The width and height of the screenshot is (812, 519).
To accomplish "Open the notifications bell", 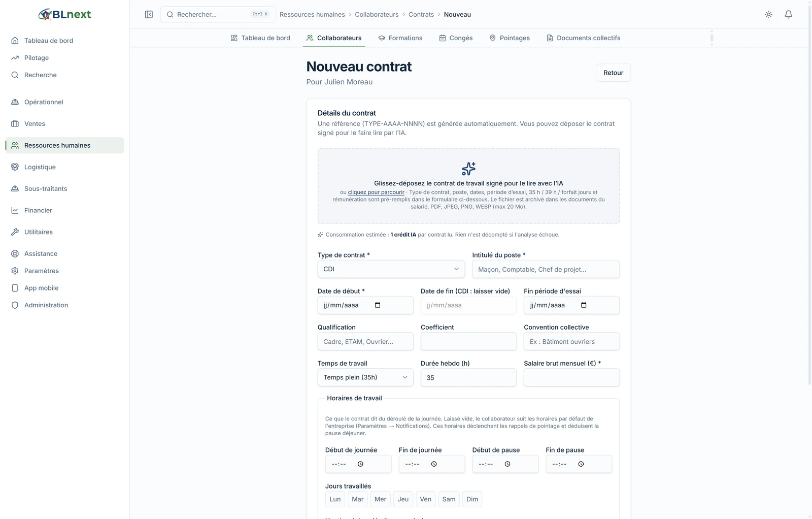I will [788, 14].
